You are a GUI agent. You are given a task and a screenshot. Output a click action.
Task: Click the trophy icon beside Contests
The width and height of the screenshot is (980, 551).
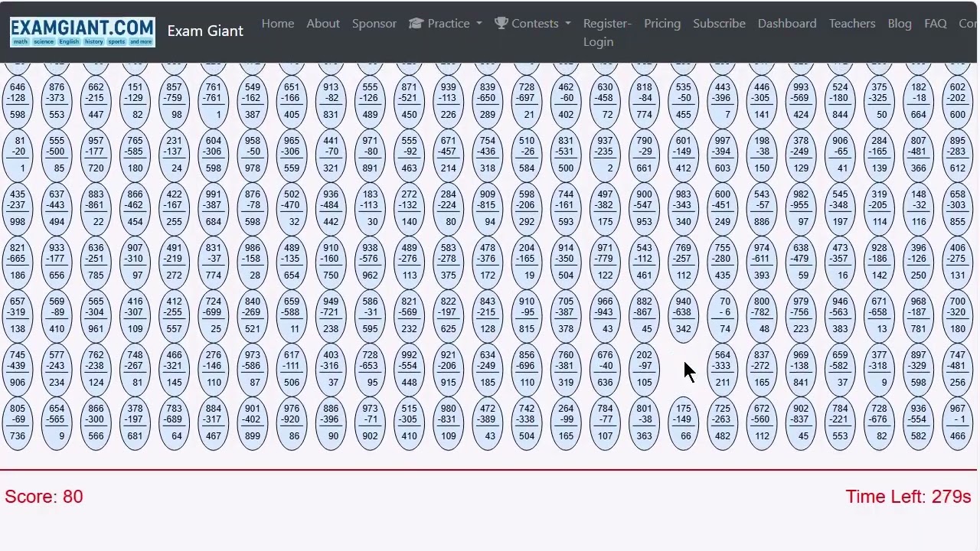tap(501, 23)
